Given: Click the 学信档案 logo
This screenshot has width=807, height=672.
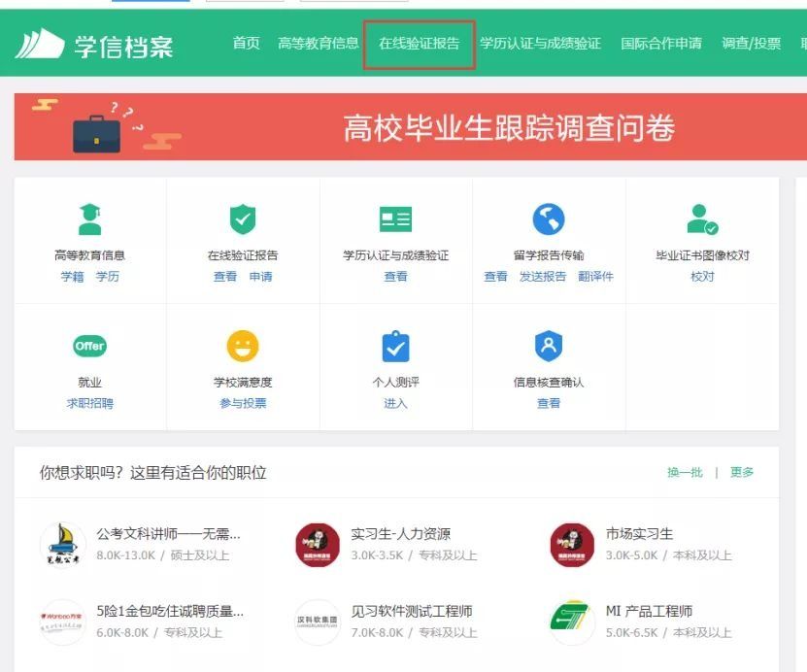Looking at the screenshot, I should click(x=94, y=45).
